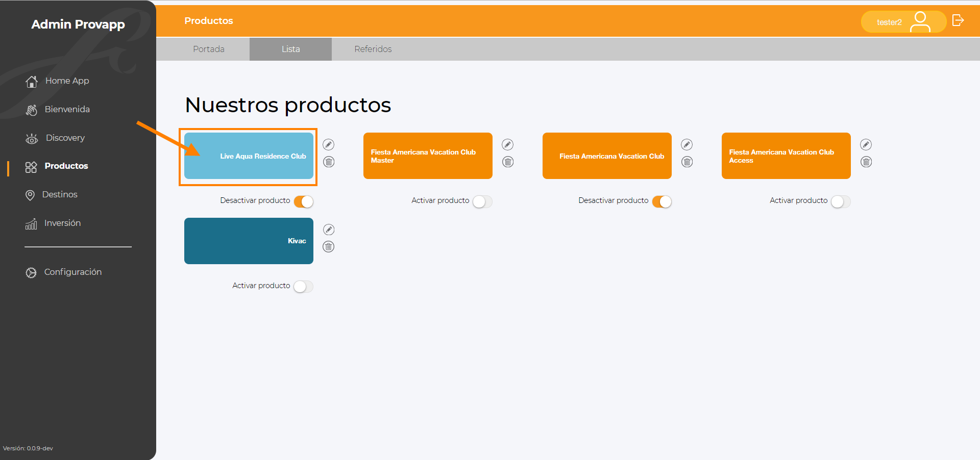
Task: Click the trash icon next to Kivac
Action: (x=329, y=247)
